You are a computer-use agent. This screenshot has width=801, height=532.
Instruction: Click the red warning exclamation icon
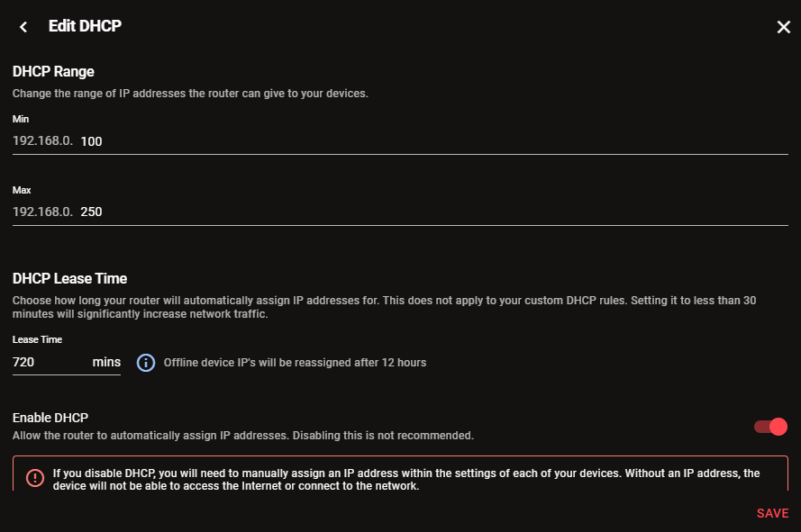click(35, 478)
